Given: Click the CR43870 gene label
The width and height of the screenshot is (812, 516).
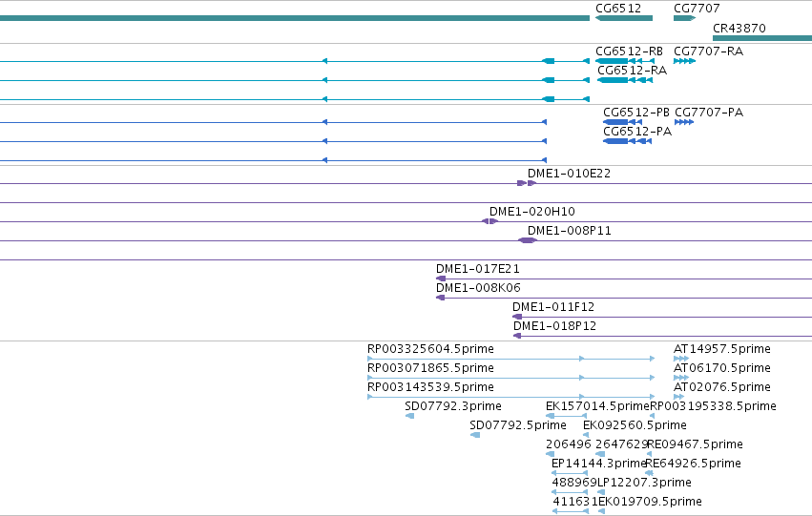Looking at the screenshot, I should [739, 29].
